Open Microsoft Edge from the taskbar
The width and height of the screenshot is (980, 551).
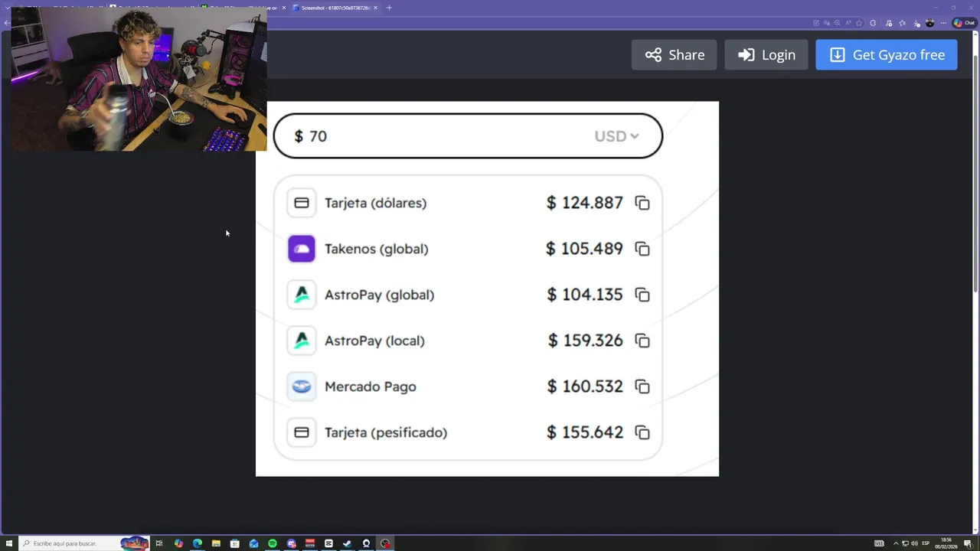(x=197, y=543)
